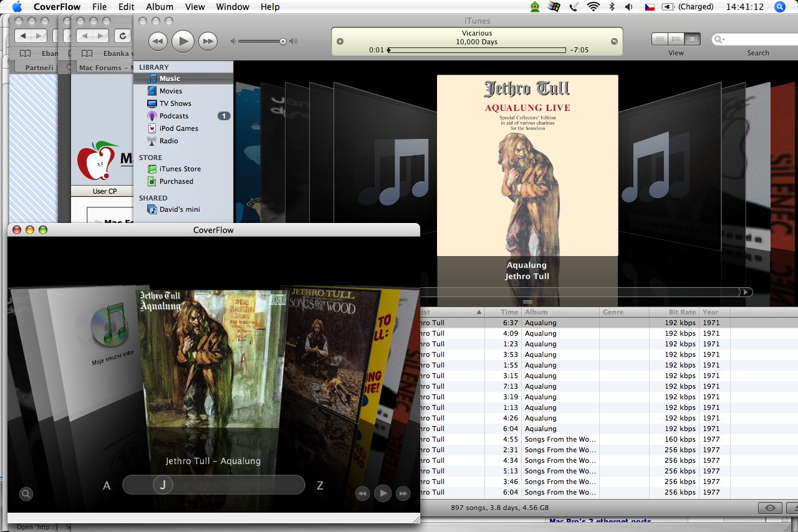Image resolution: width=798 pixels, height=532 pixels.
Task: Click the CoverFlow magnifier search icon
Action: click(26, 494)
